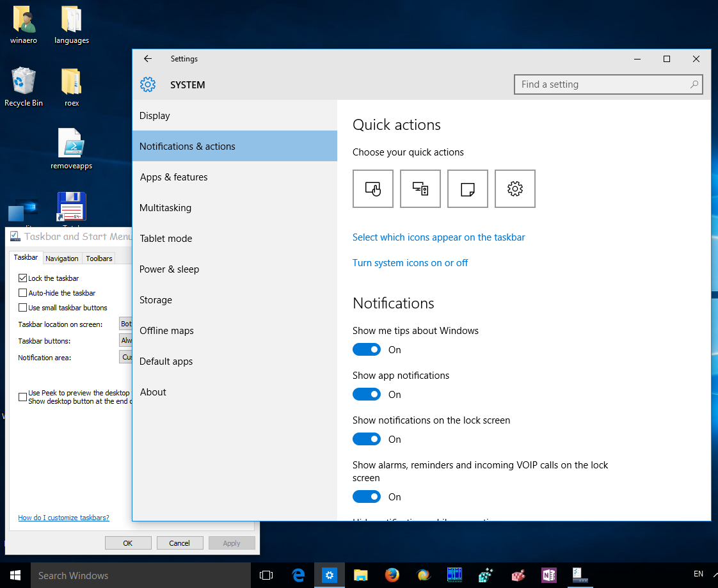This screenshot has width=718, height=588.
Task: Click the Find a setting search box
Action: point(608,84)
